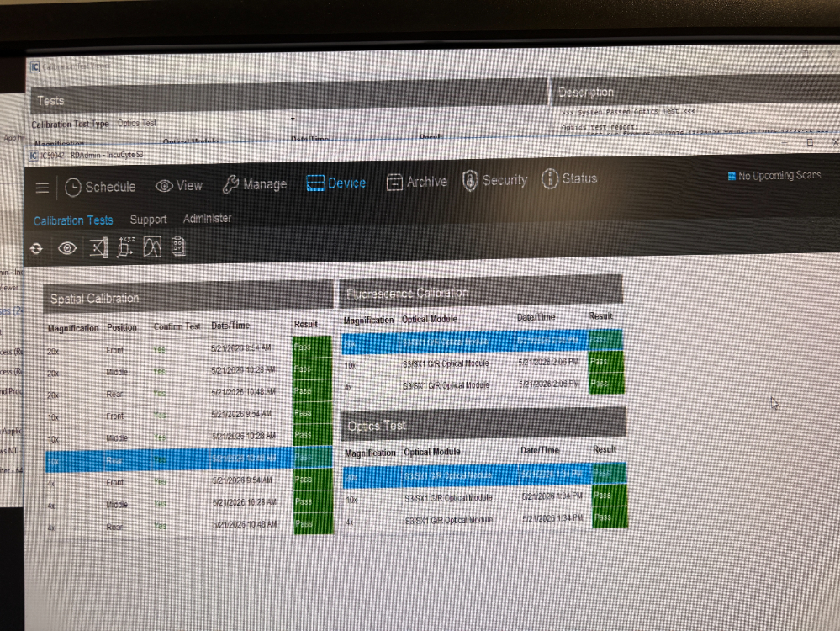
Task: Click the Optical Module header in Optics Test
Action: [432, 452]
